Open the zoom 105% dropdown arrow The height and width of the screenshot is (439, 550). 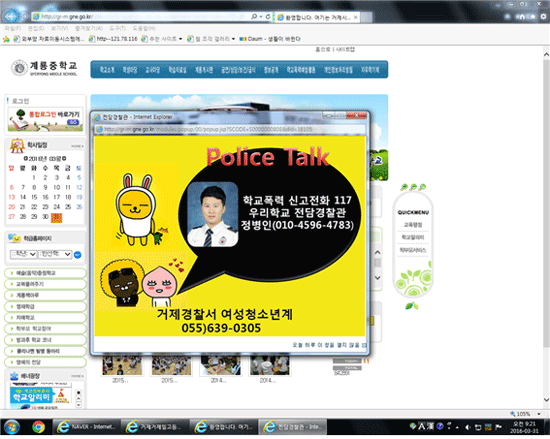539,414
